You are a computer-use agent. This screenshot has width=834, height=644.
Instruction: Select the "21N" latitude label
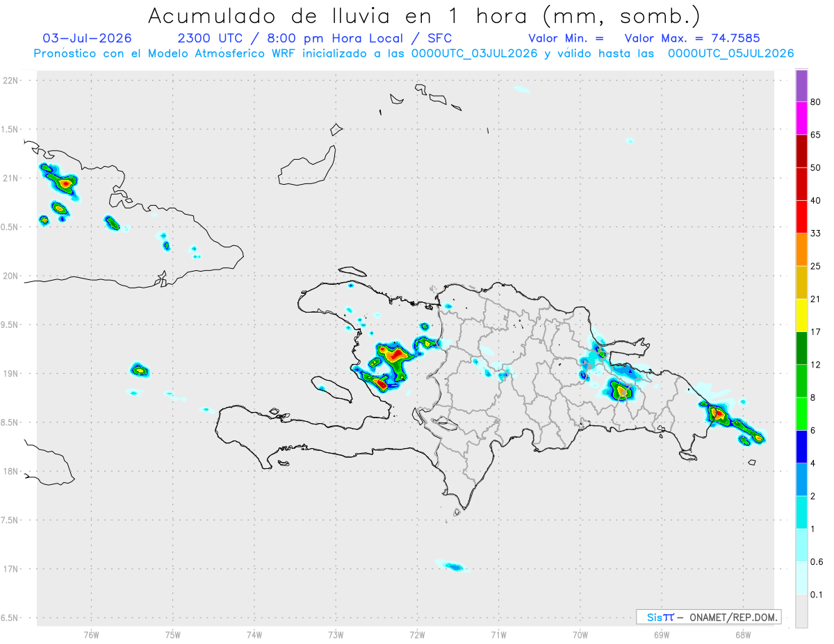click(12, 178)
